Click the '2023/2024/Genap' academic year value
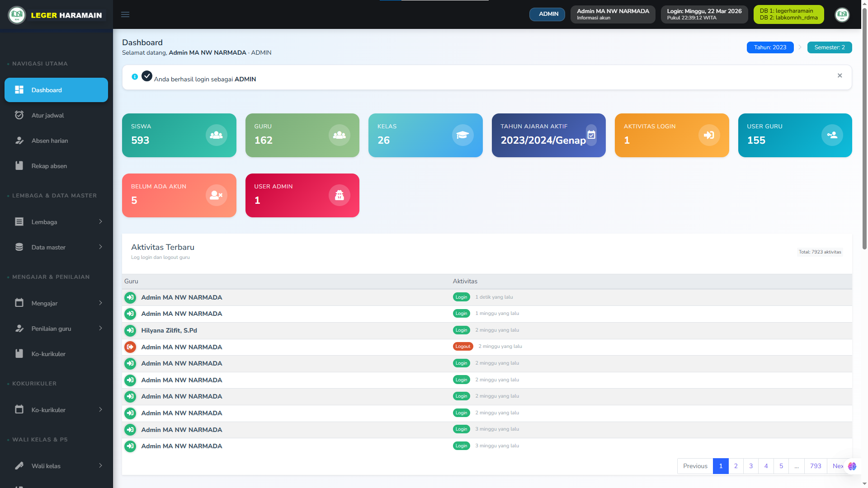Screen dimensions: 868x488 [543, 140]
